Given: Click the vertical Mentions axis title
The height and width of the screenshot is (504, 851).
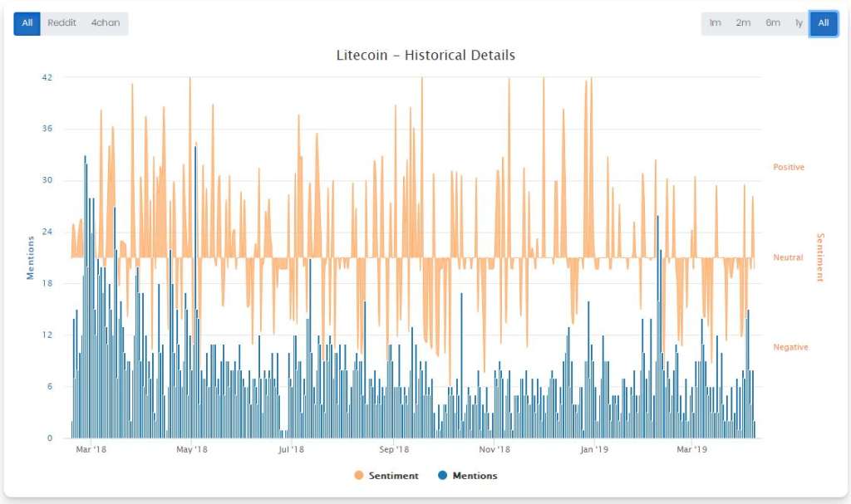Looking at the screenshot, I should pos(31,257).
